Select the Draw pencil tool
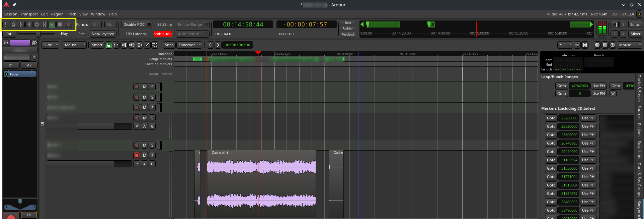Image resolution: width=644 pixels, height=219 pixels. (x=147, y=45)
